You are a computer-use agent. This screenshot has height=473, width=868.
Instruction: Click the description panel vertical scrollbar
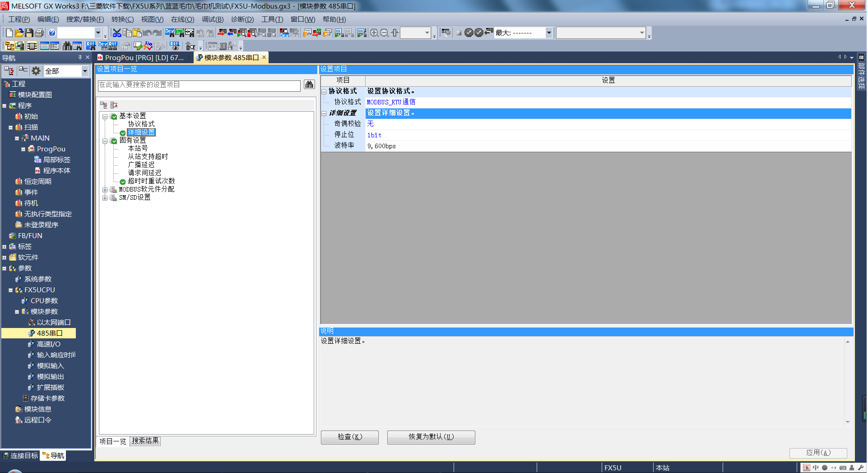(848, 382)
